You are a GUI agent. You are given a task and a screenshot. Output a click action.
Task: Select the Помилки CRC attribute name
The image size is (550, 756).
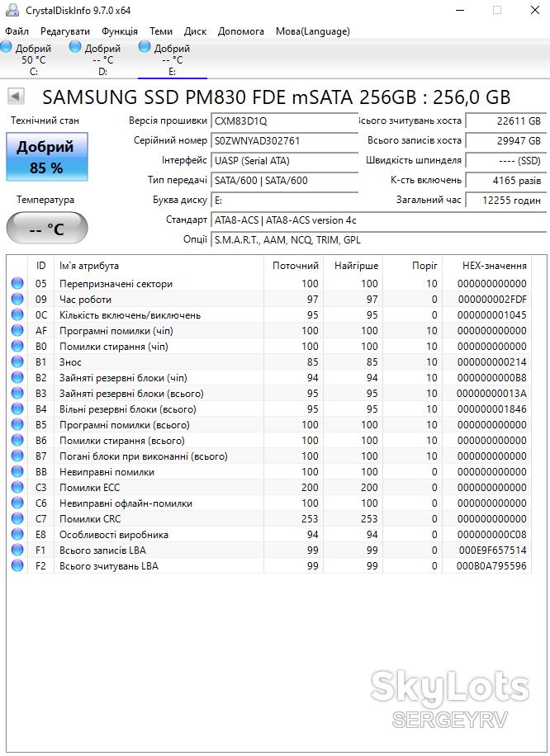click(x=90, y=519)
